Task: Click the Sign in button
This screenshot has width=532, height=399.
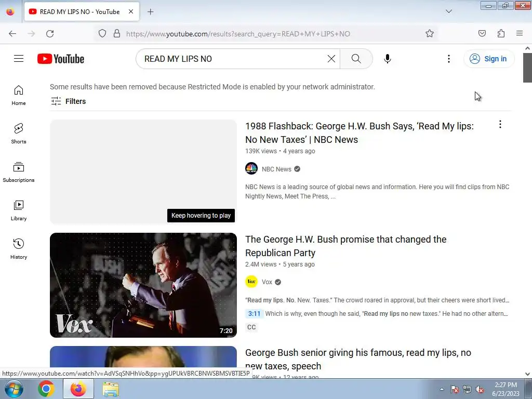Action: pos(489,59)
